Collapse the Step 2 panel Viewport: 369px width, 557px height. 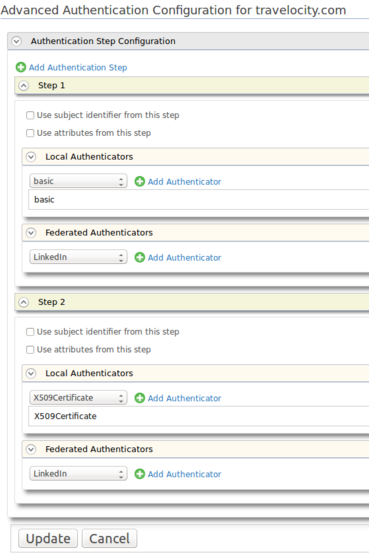(23, 302)
